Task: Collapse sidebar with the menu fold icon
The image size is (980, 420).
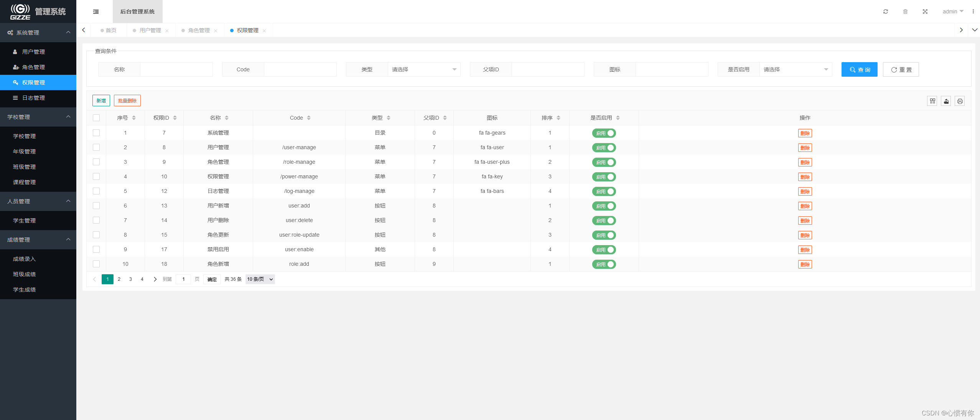Action: click(x=96, y=12)
